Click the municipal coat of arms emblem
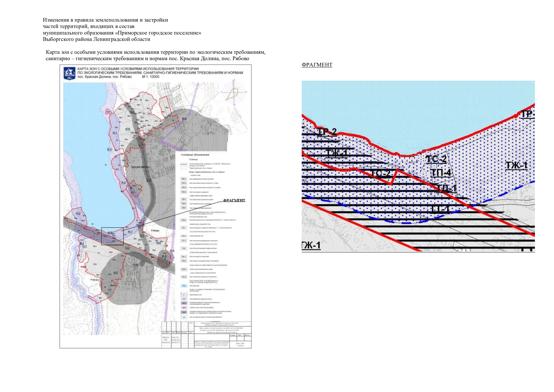 coord(69,74)
